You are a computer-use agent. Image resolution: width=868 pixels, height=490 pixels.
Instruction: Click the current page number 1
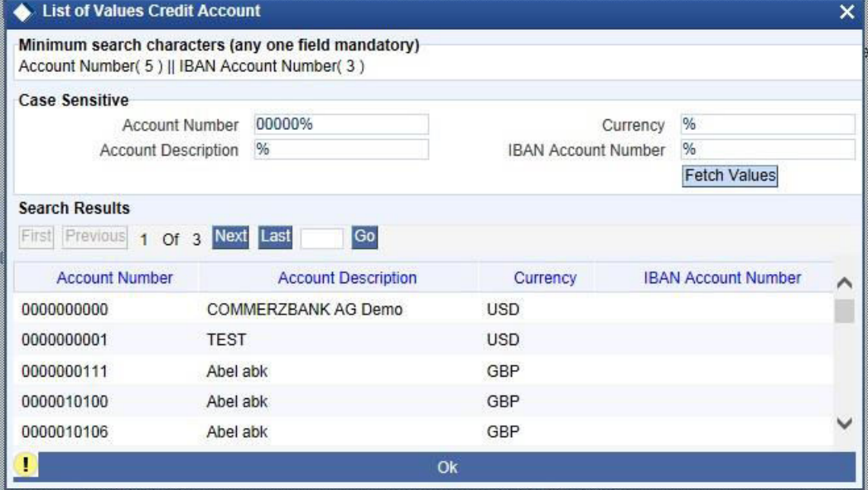pyautogui.click(x=143, y=239)
